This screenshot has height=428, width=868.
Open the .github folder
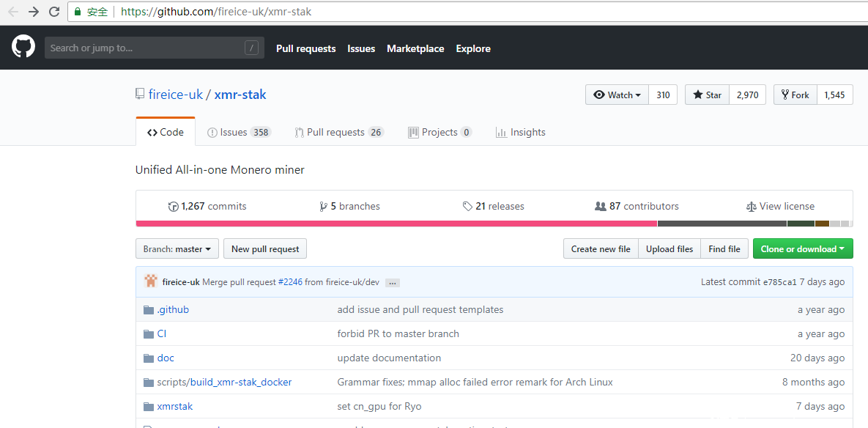click(173, 309)
